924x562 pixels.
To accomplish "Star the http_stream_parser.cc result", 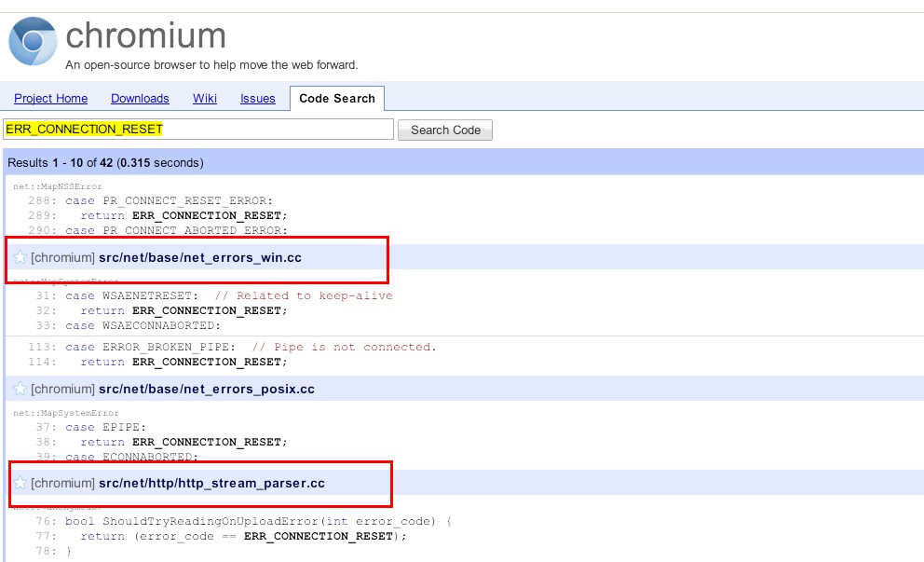I will [20, 483].
